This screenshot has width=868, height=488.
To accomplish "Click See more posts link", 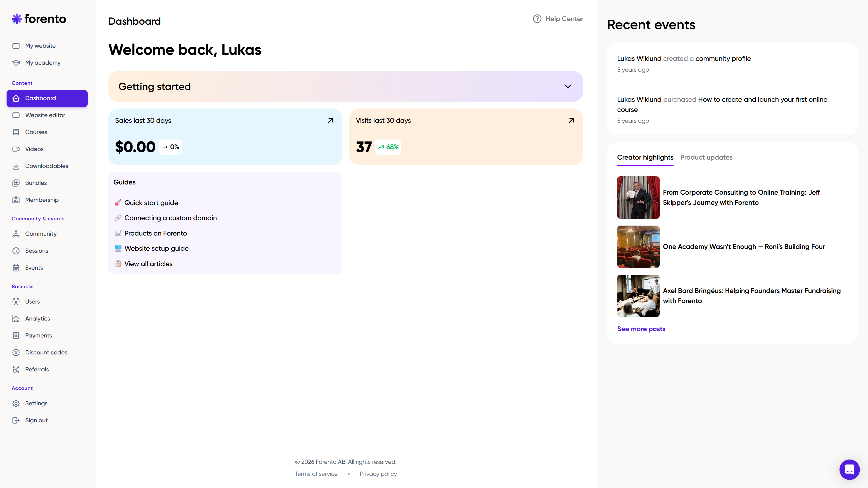I will click(641, 329).
